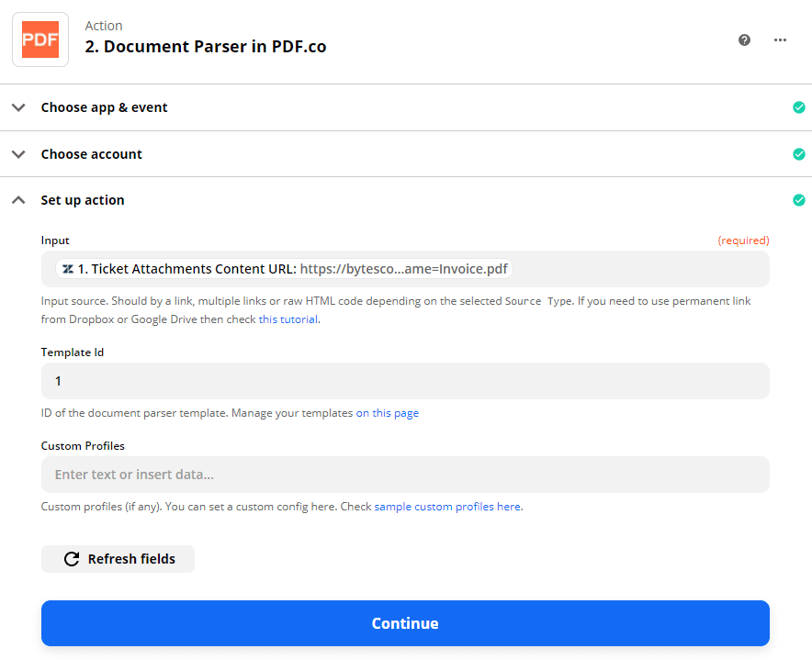Click the green checkmark beside Choose account
This screenshot has width=812, height=660.
799,153
